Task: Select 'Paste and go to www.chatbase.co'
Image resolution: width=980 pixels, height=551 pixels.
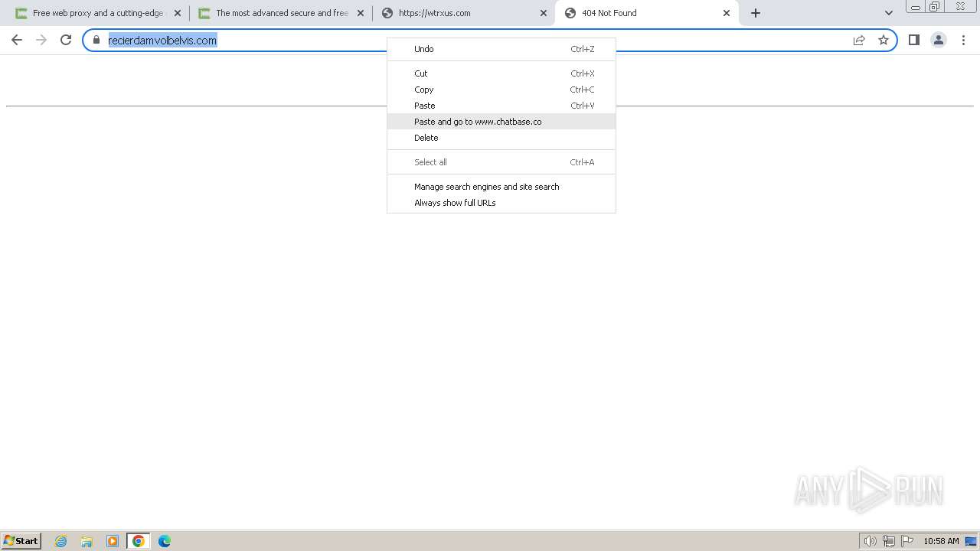Action: (501, 122)
